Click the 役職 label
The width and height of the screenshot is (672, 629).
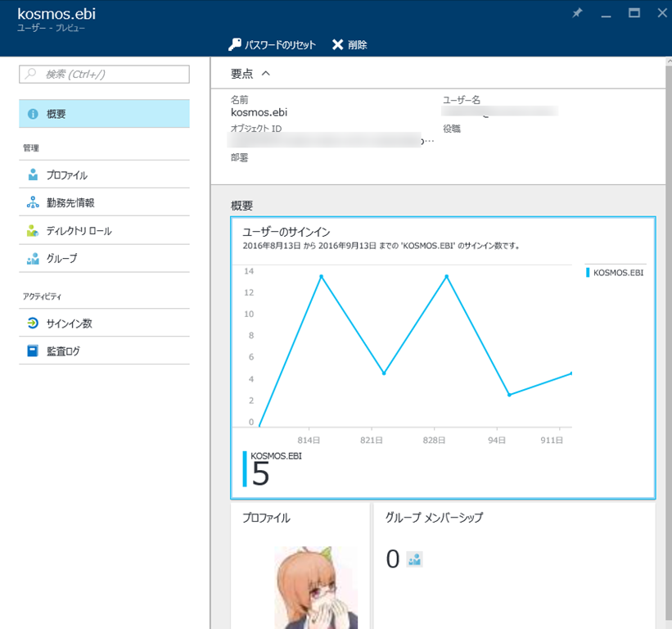(452, 129)
